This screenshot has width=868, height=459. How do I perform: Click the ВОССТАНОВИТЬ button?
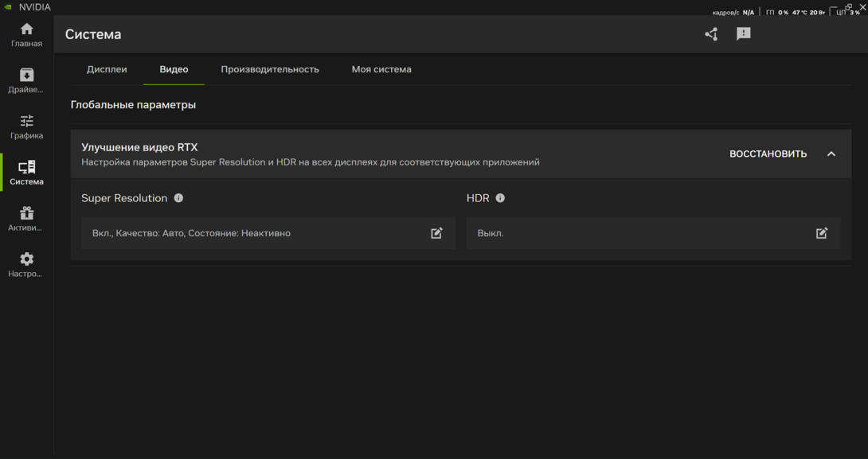(768, 154)
